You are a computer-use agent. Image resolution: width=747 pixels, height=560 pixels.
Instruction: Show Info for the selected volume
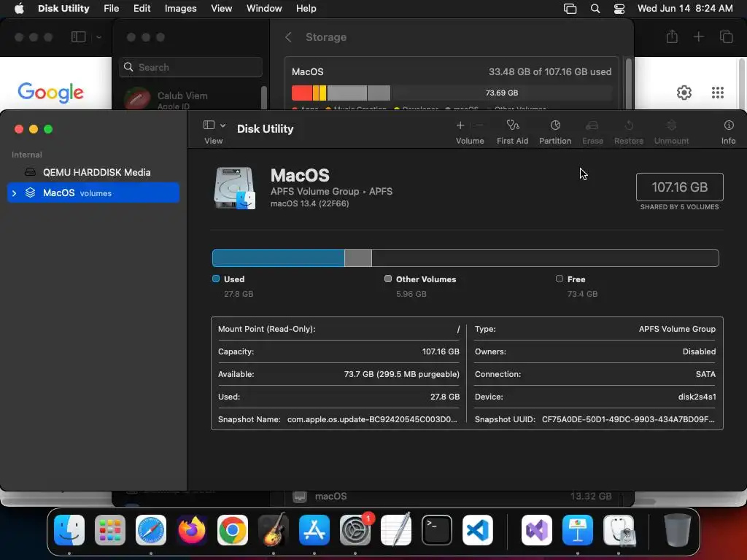tap(729, 131)
